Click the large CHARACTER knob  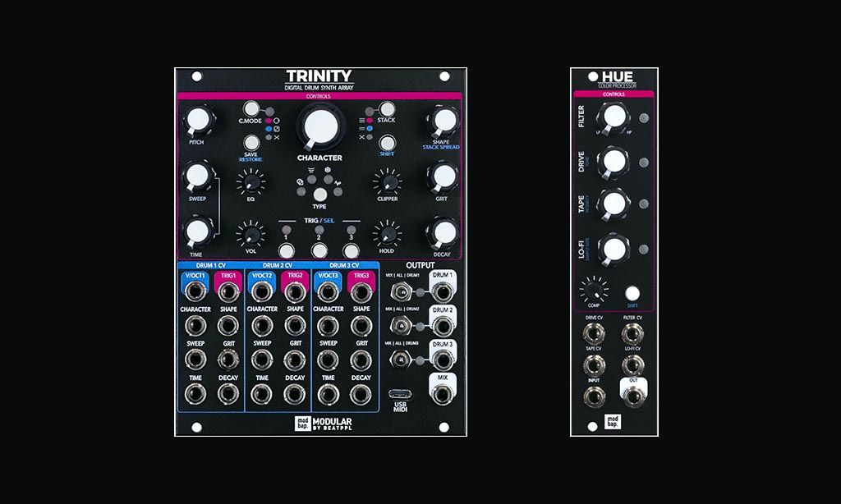(x=321, y=127)
